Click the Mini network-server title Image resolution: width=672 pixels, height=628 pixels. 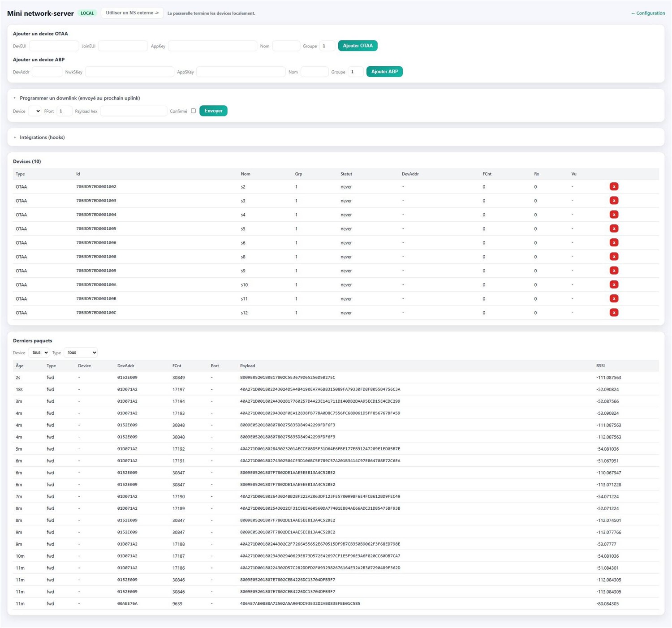point(40,13)
